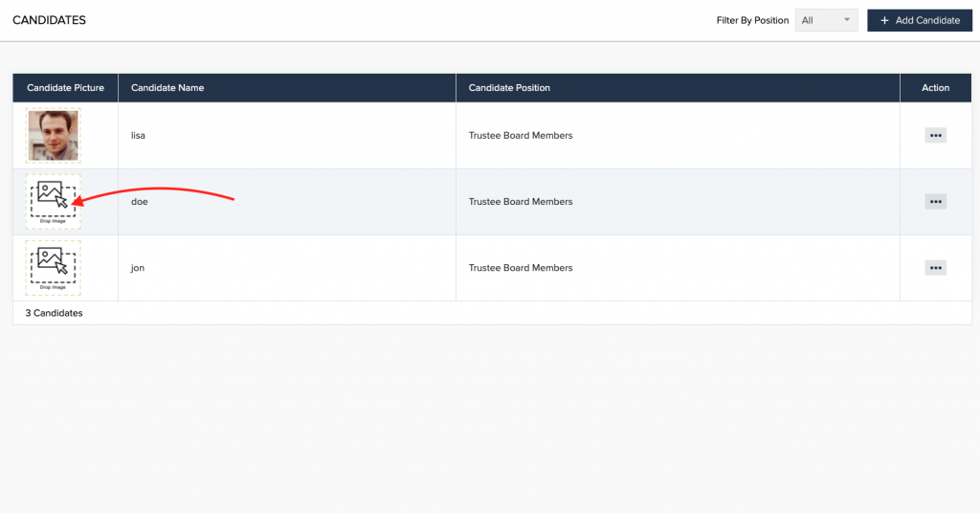
Task: Select the candidate name jon
Action: click(138, 268)
